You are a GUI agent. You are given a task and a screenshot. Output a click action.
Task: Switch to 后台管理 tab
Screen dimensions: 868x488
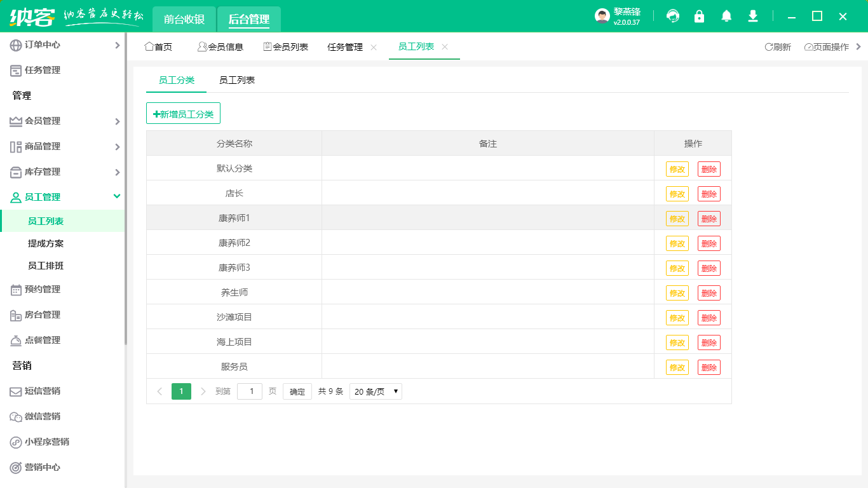pyautogui.click(x=249, y=19)
